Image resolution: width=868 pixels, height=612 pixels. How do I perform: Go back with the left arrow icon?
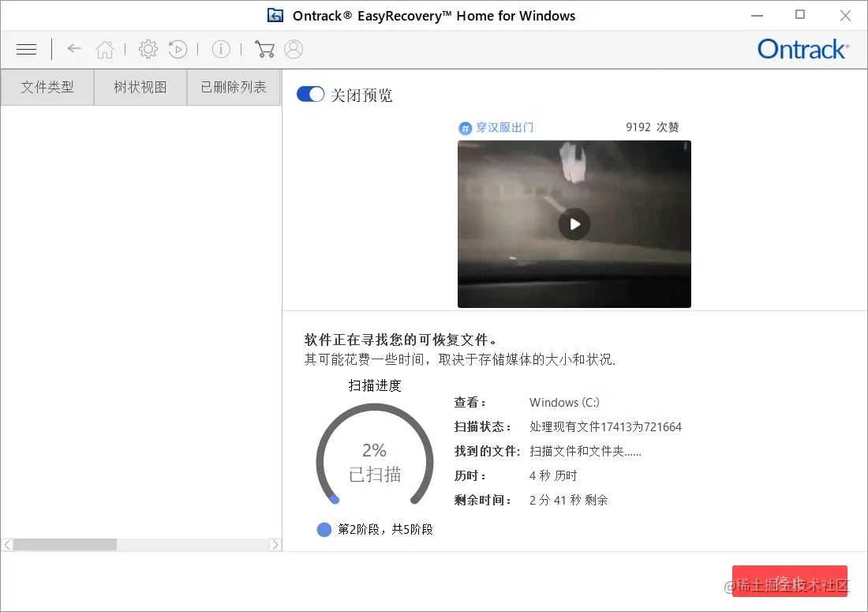74,49
